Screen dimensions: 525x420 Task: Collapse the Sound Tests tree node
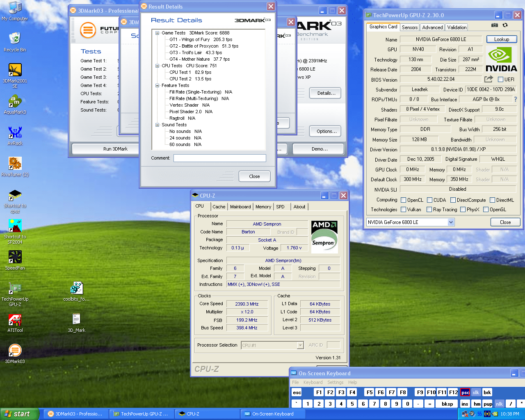click(157, 125)
